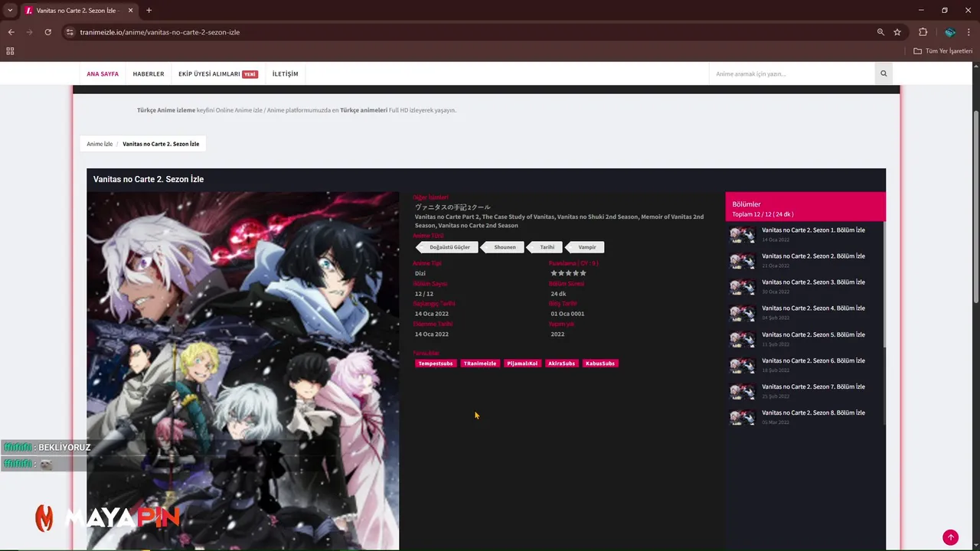
Task: Click the site info icon in address bar
Action: [70, 32]
